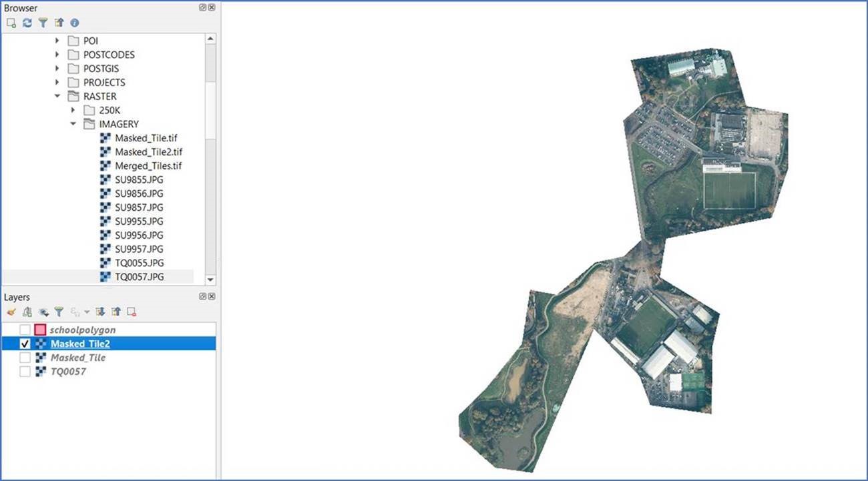Enable the schoolpolygon layer checkbox
This screenshot has height=481, width=868.
(x=25, y=329)
